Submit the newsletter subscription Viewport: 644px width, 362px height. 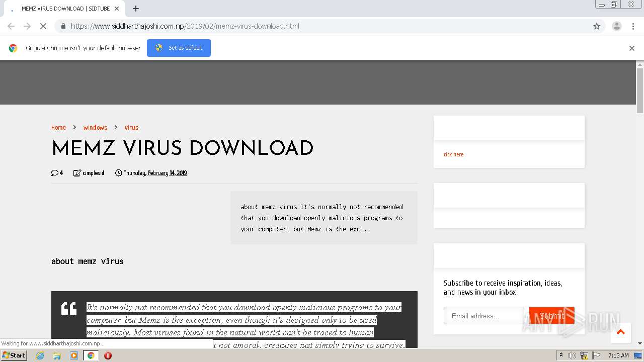551,316
